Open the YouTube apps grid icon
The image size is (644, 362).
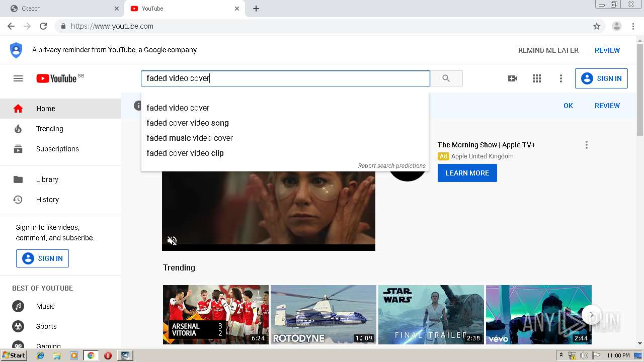[537, 78]
